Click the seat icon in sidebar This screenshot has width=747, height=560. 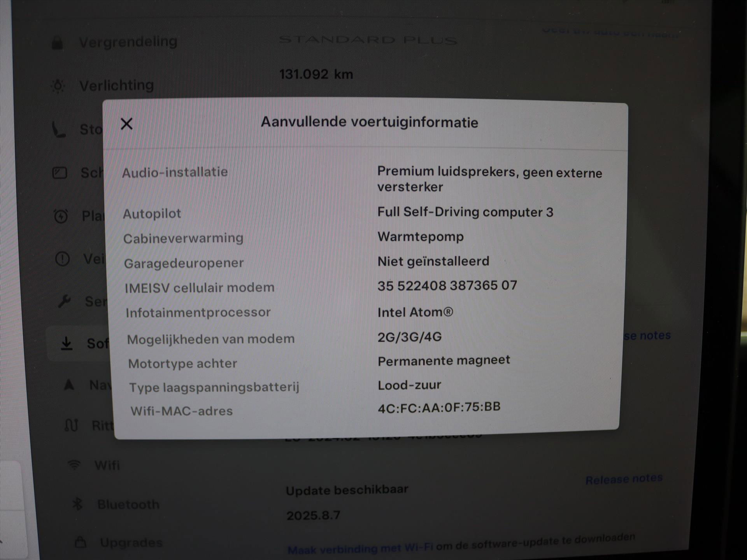tap(59, 129)
